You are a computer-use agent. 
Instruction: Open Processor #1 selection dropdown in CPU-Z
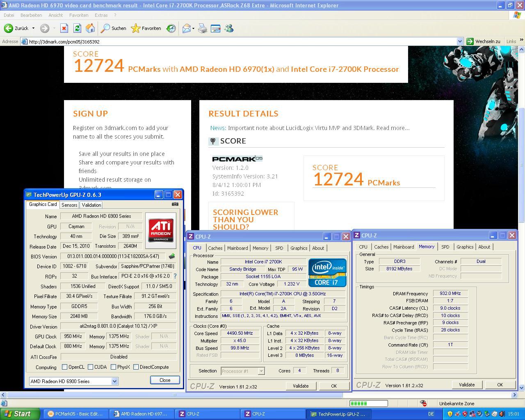pos(261,371)
